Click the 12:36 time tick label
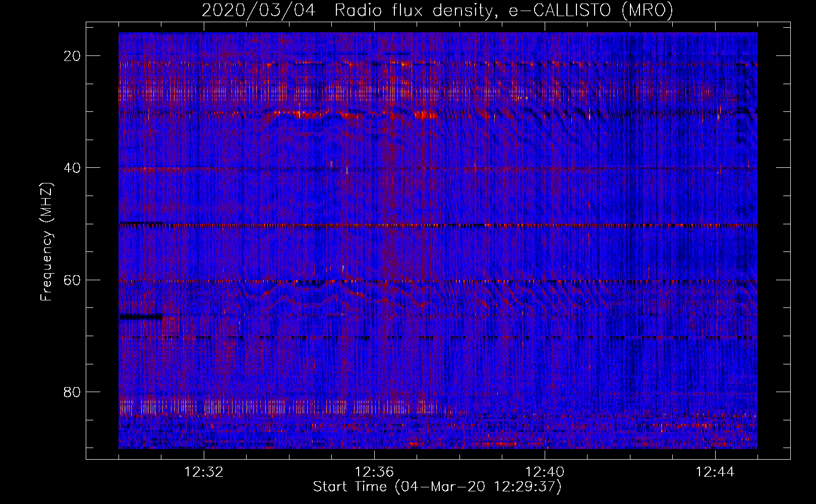 (374, 472)
